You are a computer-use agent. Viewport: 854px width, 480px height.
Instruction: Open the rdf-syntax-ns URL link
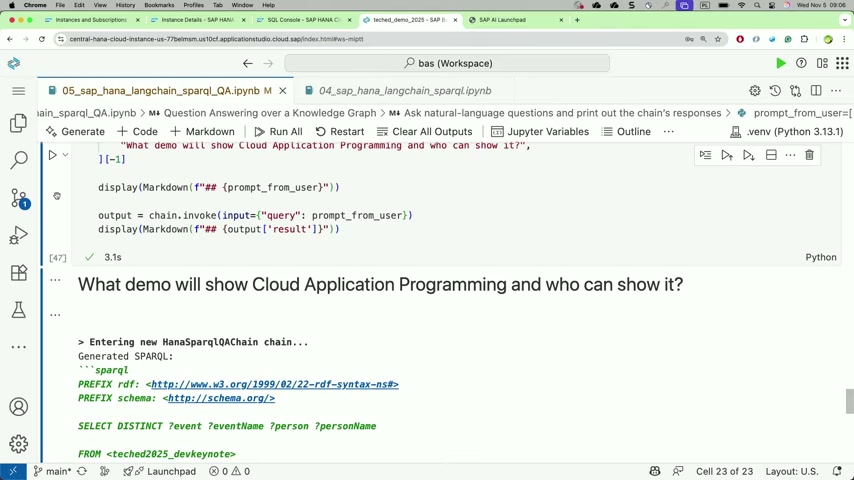274,384
